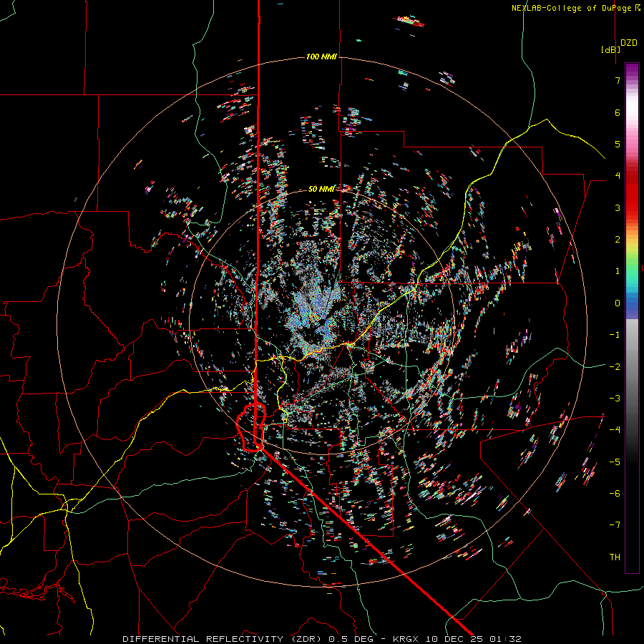Click the 3 value on the color scale
644x644 pixels.
pyautogui.click(x=618, y=208)
